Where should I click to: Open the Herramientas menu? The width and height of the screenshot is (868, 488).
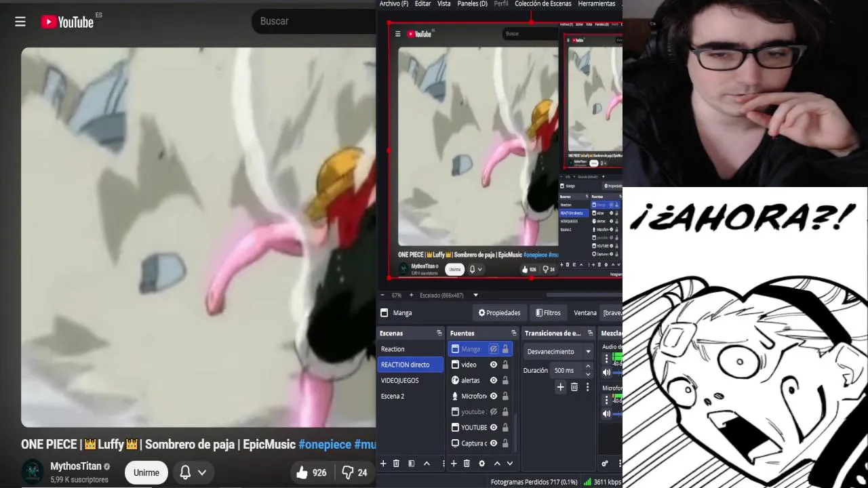coord(597,3)
